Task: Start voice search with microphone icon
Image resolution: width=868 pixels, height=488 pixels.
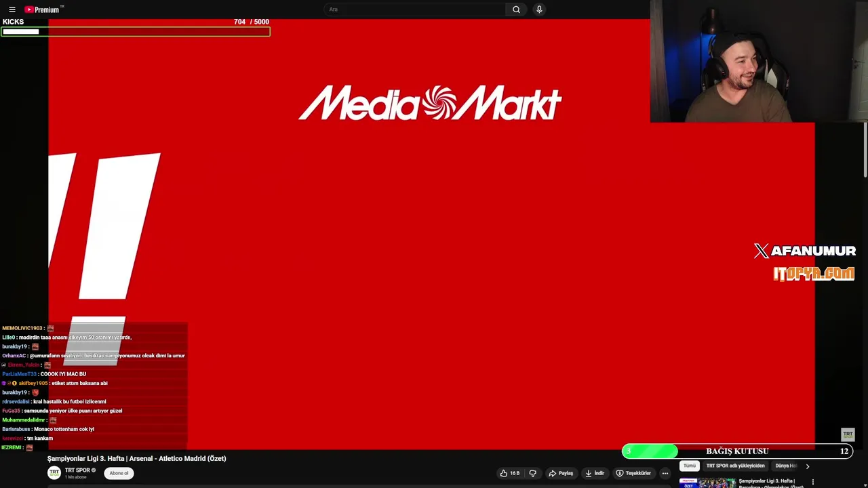Action: tap(539, 9)
